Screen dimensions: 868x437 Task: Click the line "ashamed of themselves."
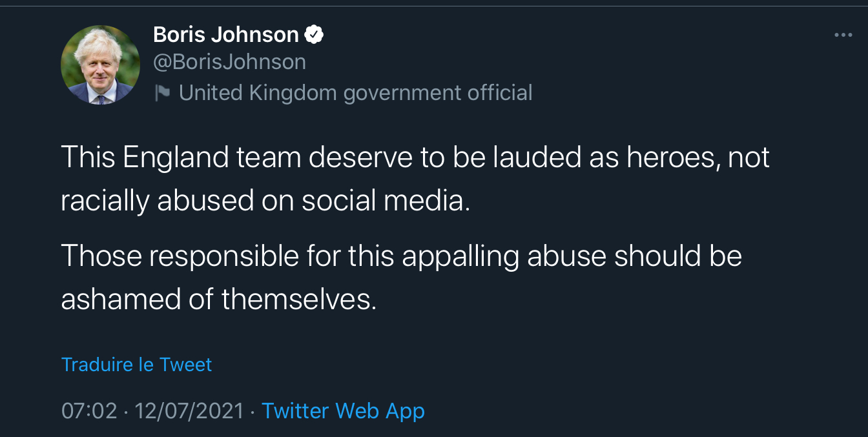[x=218, y=300]
